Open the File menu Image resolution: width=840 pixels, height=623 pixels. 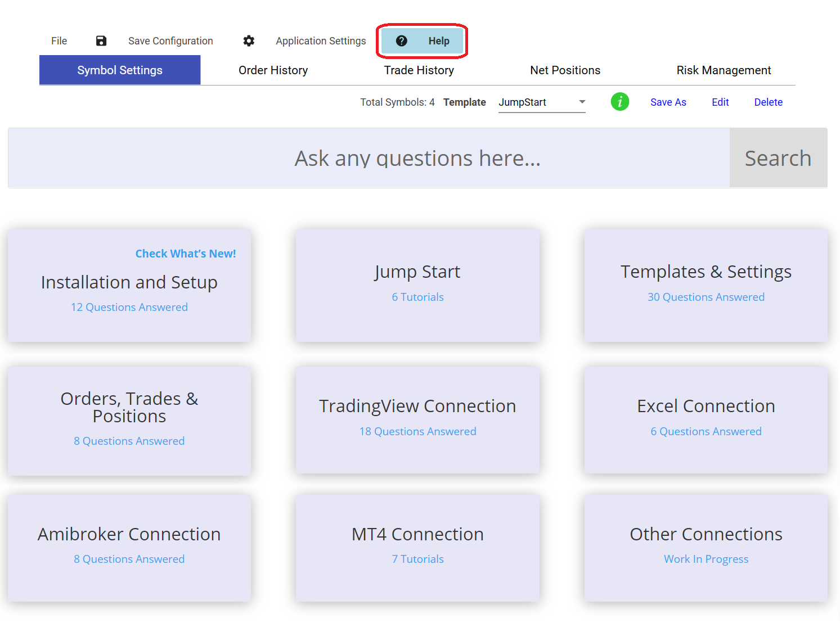click(x=59, y=41)
